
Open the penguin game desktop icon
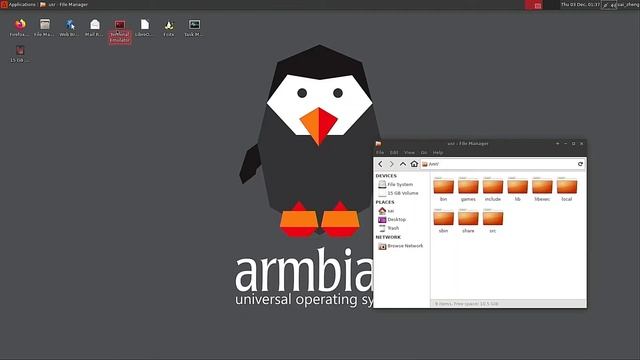pos(169,28)
